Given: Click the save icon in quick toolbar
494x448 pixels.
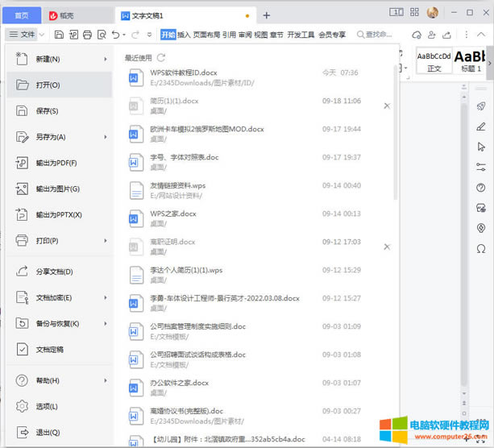Looking at the screenshot, I should (60, 35).
